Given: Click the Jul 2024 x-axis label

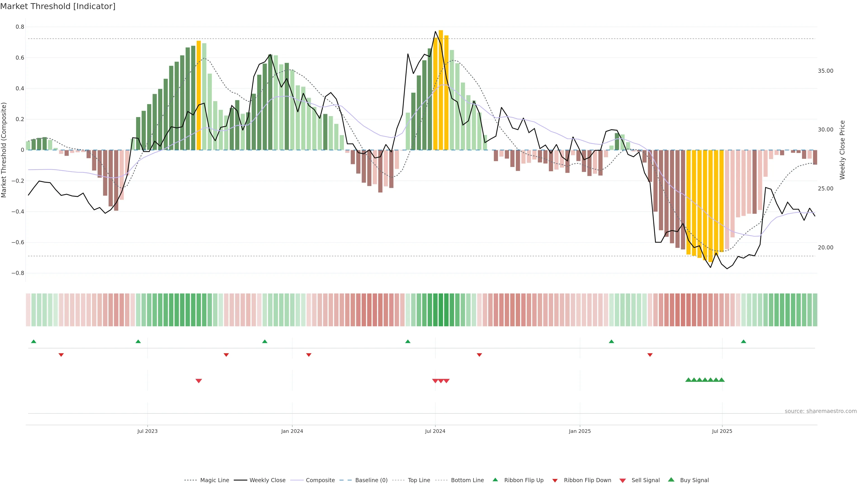Looking at the screenshot, I should pos(435,431).
